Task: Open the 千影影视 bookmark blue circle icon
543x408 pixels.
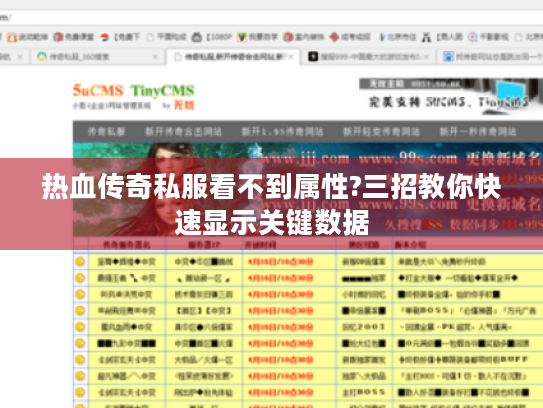Action: click(x=472, y=37)
